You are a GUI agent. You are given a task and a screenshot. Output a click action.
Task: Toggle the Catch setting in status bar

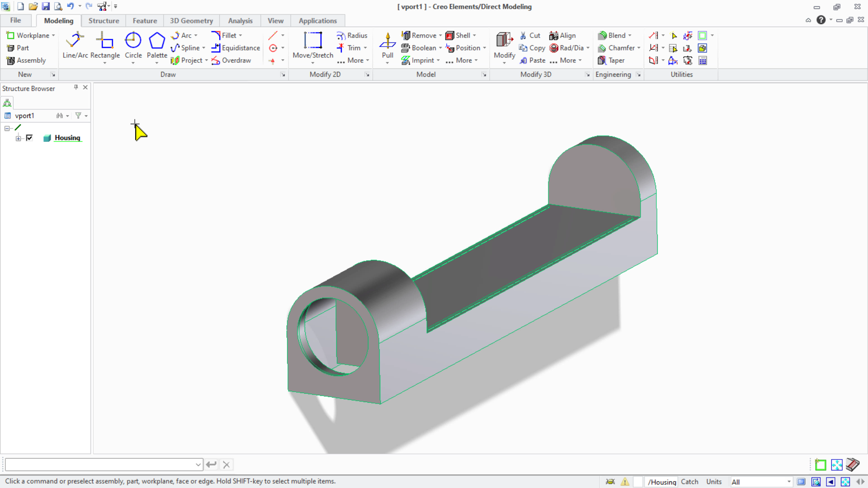[x=689, y=482]
